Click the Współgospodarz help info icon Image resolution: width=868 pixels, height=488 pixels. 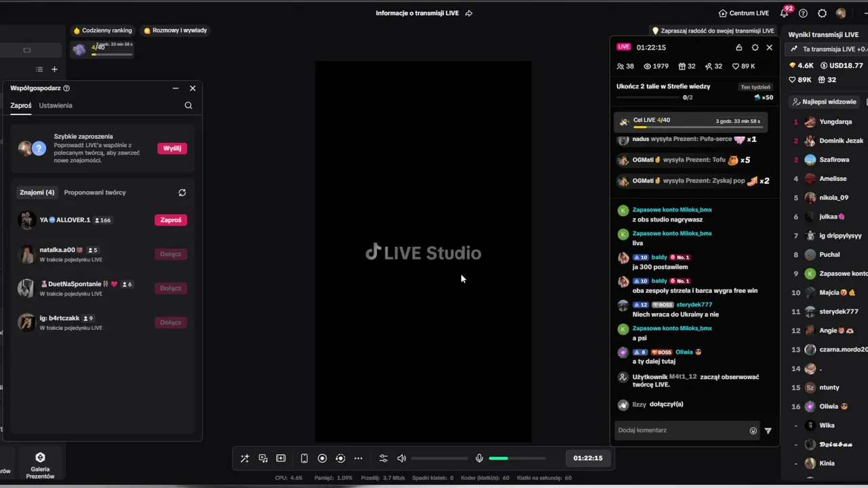coord(66,88)
